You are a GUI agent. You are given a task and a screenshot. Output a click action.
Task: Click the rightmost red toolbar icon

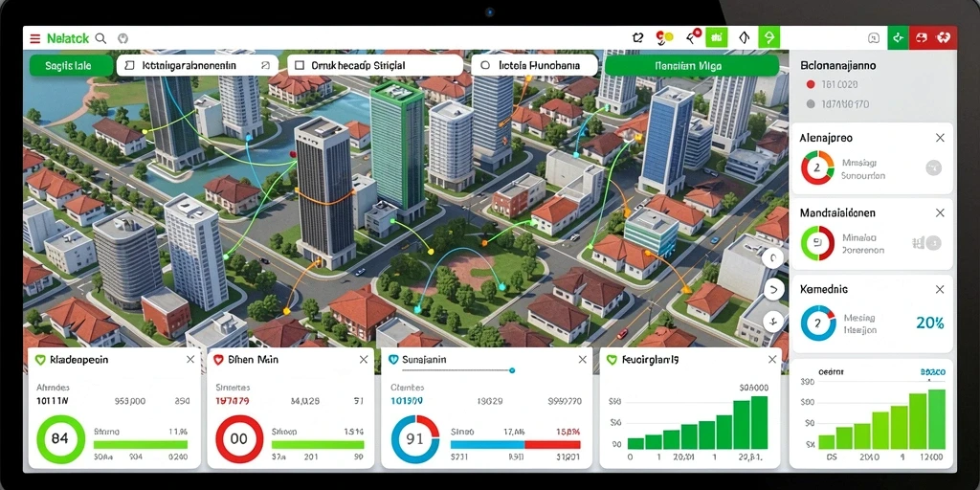945,38
